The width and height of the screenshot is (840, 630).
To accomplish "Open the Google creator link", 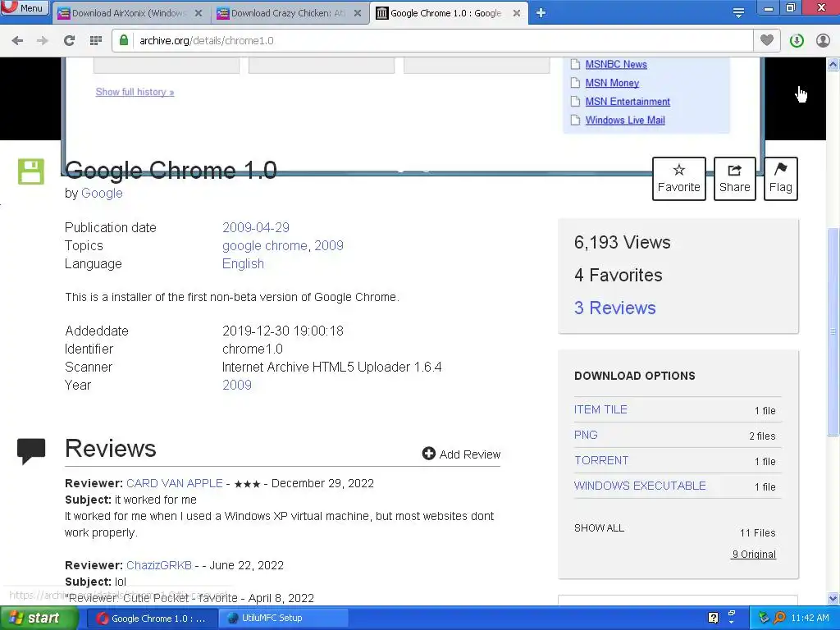I will (x=102, y=194).
